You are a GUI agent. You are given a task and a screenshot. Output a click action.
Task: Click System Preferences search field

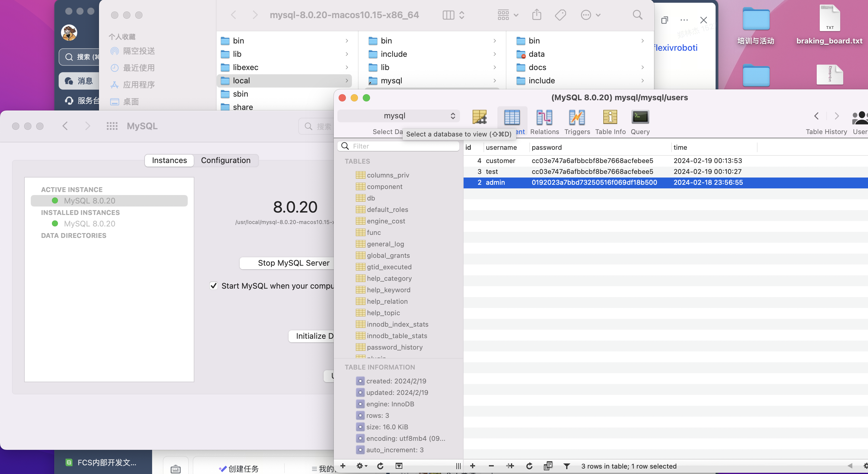coord(317,126)
